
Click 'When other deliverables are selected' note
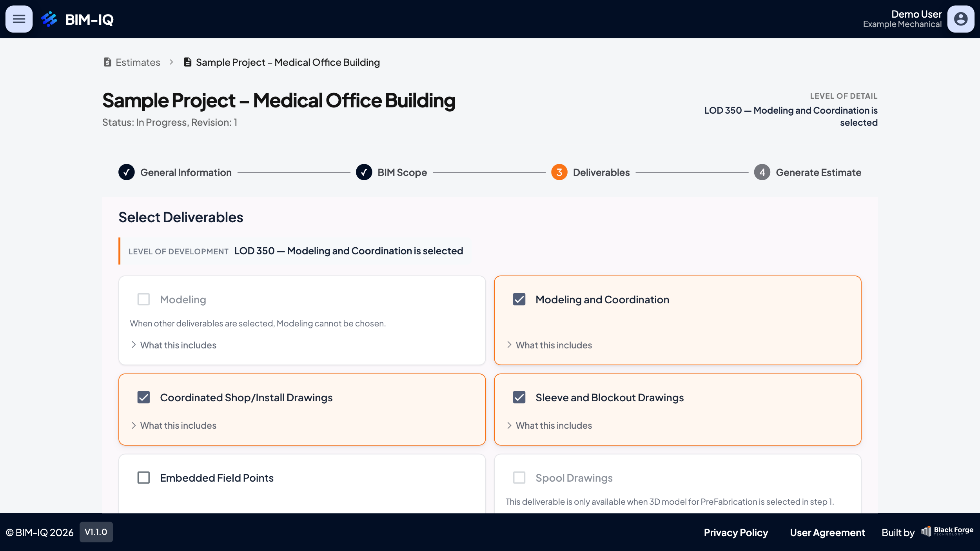coord(258,323)
